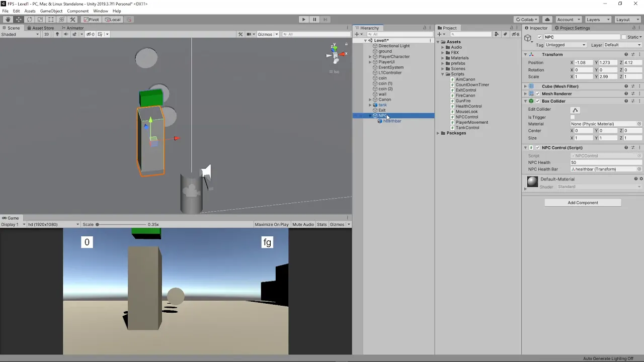Viewport: 644px width, 362px height.
Task: Select the Hand tool in the toolbar
Action: [8, 20]
